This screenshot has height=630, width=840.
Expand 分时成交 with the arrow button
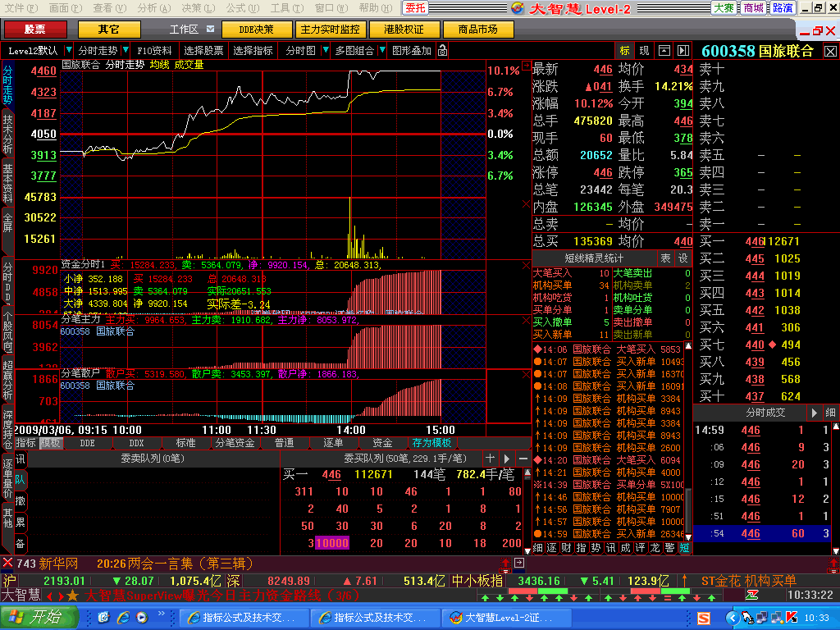point(815,413)
